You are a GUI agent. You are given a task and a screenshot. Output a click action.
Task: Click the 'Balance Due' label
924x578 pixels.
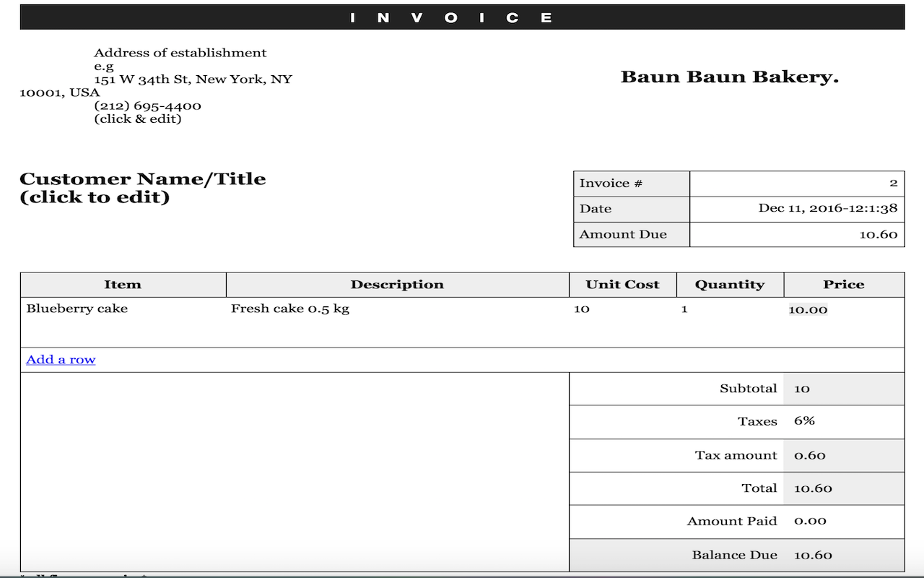(x=734, y=555)
